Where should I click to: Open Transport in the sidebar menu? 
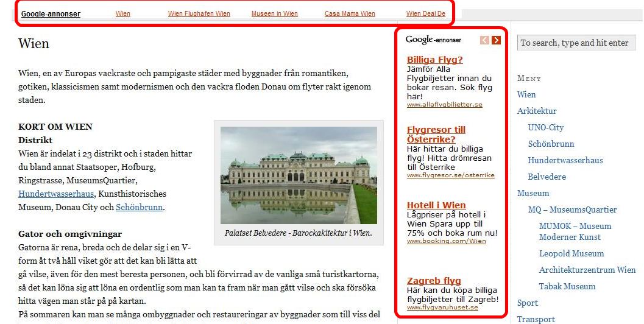click(x=536, y=319)
